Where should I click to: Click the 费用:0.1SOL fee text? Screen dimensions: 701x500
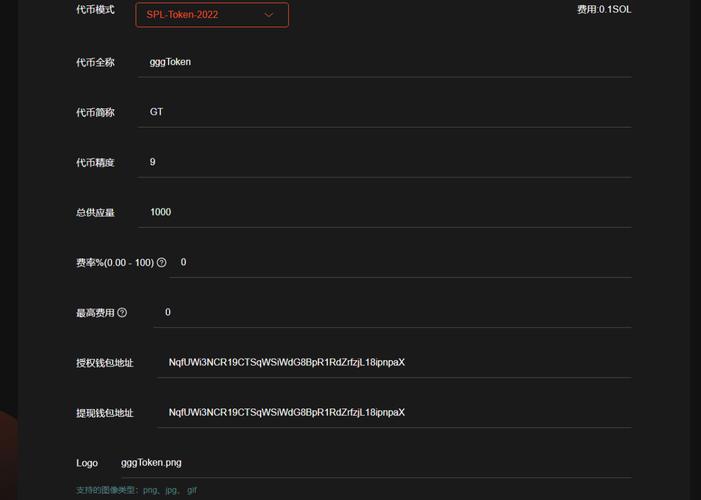[603, 10]
